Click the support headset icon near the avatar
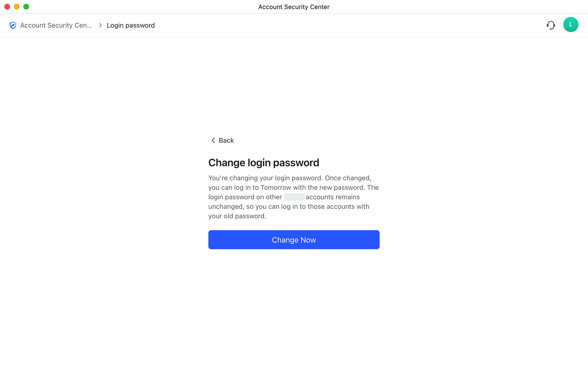The image size is (588, 370). (551, 25)
